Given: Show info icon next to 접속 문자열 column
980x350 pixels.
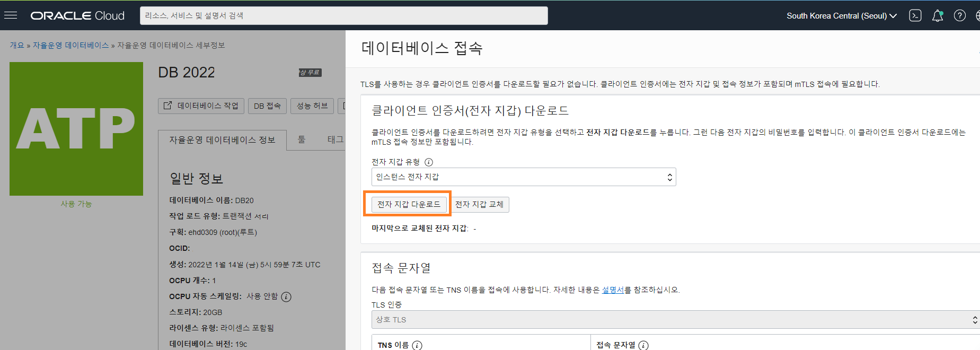Looking at the screenshot, I should [x=643, y=345].
